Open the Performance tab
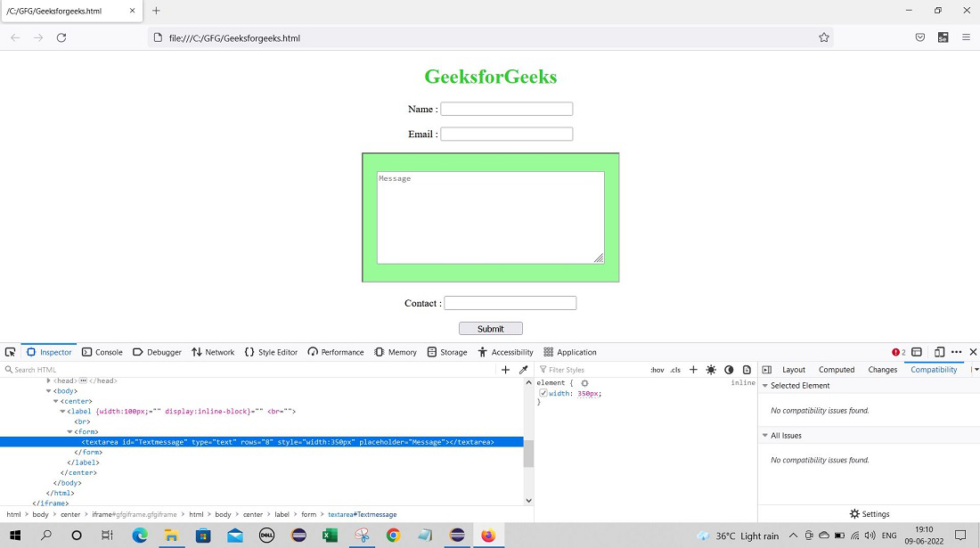 (336, 353)
